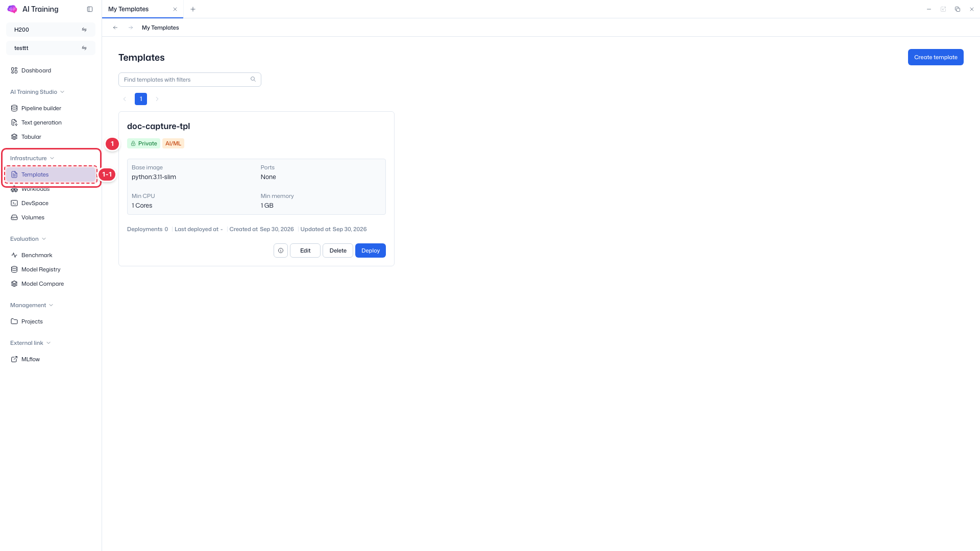Screen dimensions: 980x551
Task: Open Model Compare
Action: click(51, 284)
